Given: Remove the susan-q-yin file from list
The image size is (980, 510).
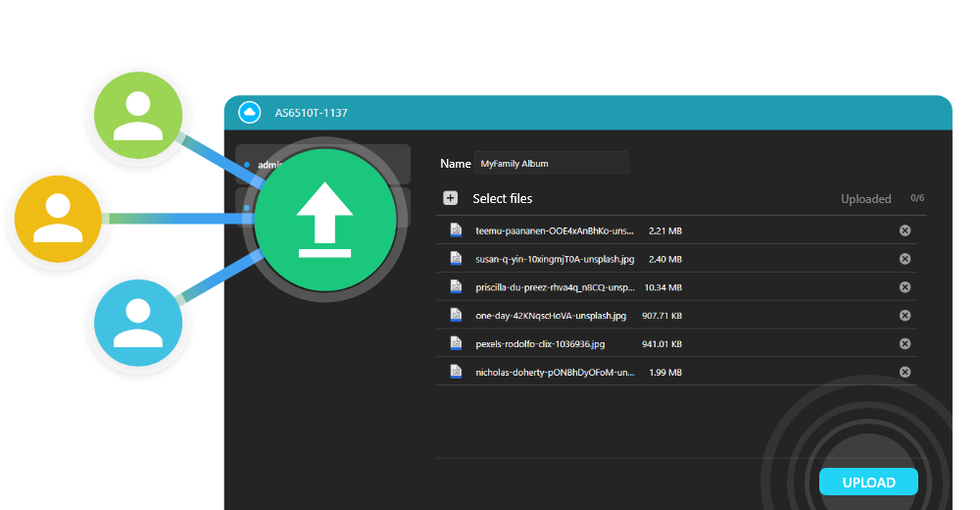Looking at the screenshot, I should click(905, 259).
